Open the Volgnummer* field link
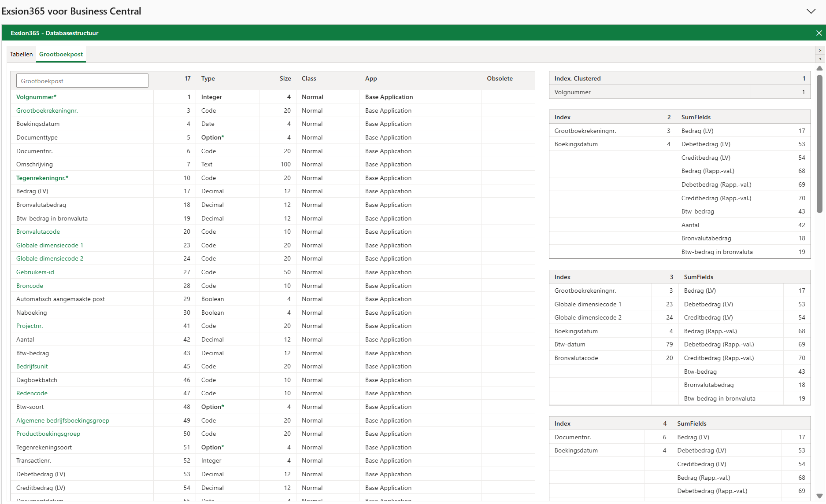The image size is (826, 504). pos(37,97)
